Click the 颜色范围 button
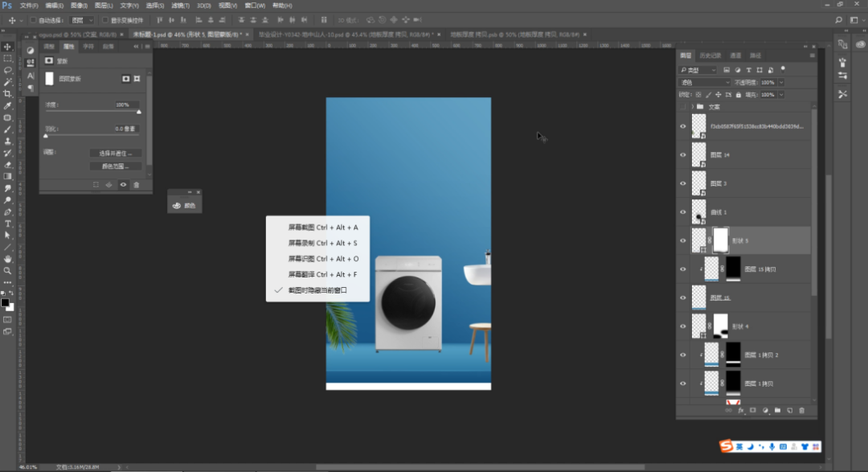 point(115,166)
